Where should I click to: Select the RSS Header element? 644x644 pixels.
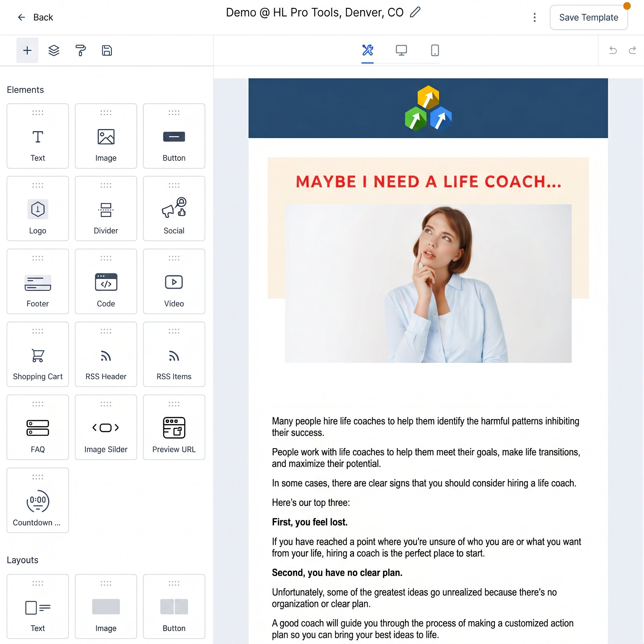[x=106, y=354]
